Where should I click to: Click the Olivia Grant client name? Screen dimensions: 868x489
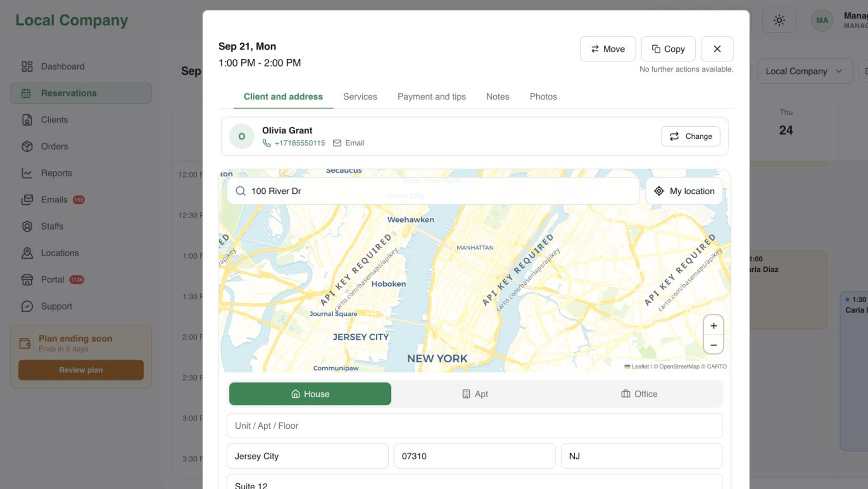[287, 130]
